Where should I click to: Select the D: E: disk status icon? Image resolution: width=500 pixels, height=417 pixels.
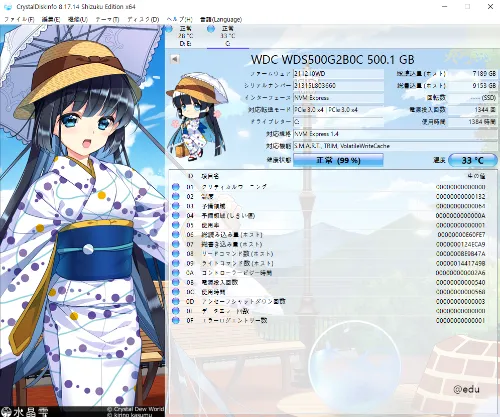point(169,29)
